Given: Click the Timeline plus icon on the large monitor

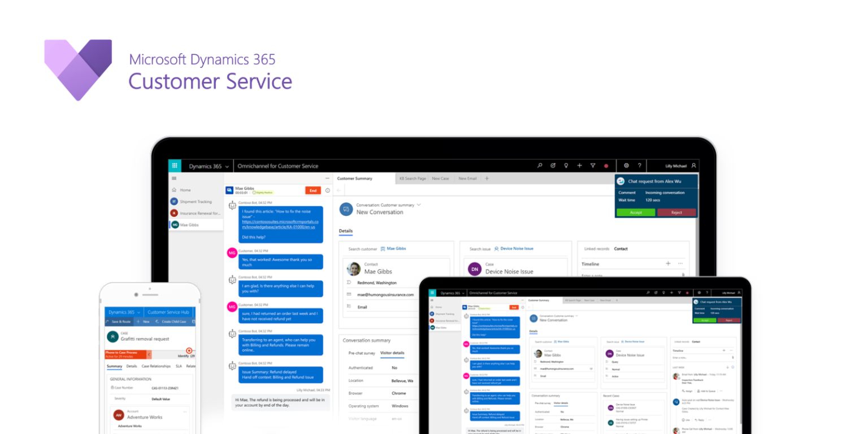Looking at the screenshot, I should click(x=668, y=264).
